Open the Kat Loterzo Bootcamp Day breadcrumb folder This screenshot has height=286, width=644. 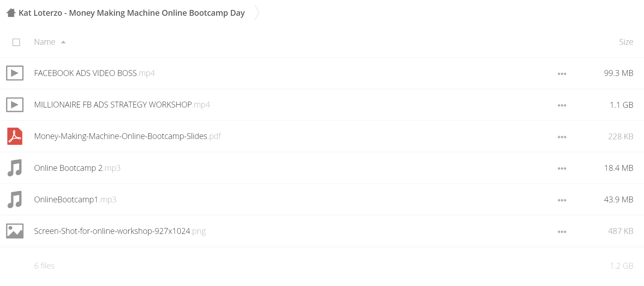(x=132, y=13)
